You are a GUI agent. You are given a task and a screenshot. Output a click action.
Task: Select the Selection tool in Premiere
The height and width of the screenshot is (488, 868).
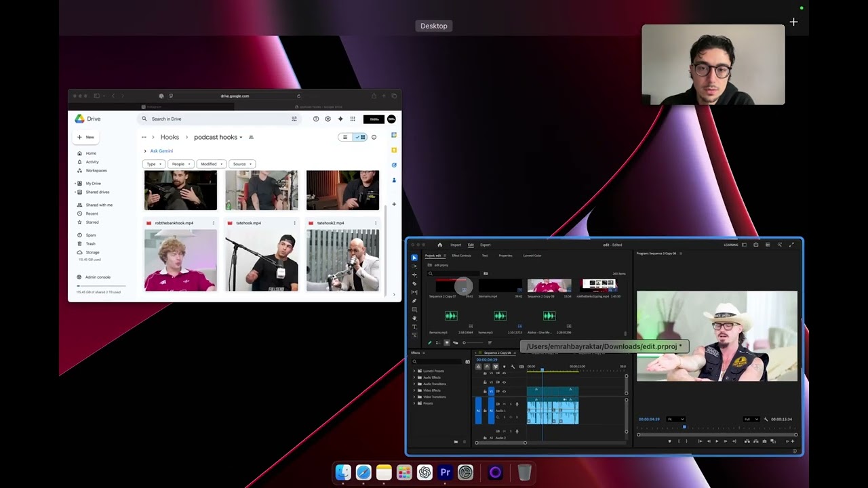(414, 258)
